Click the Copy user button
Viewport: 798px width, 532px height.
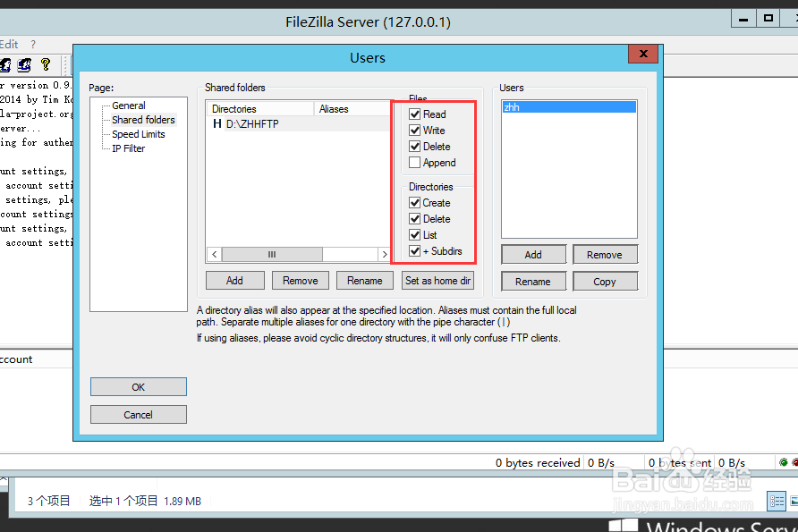click(x=605, y=282)
